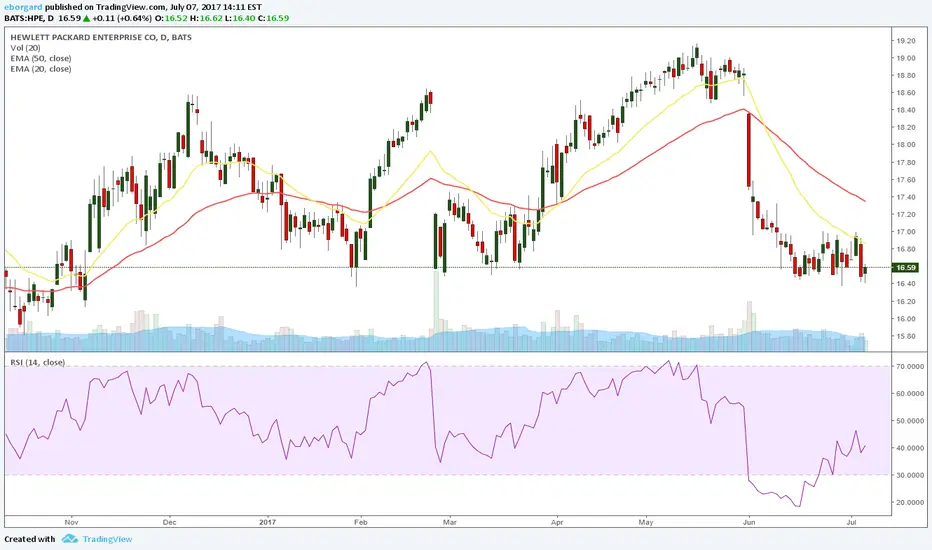The width and height of the screenshot is (932, 550).
Task: Click the 18.00 price axis label
Action: (906, 145)
